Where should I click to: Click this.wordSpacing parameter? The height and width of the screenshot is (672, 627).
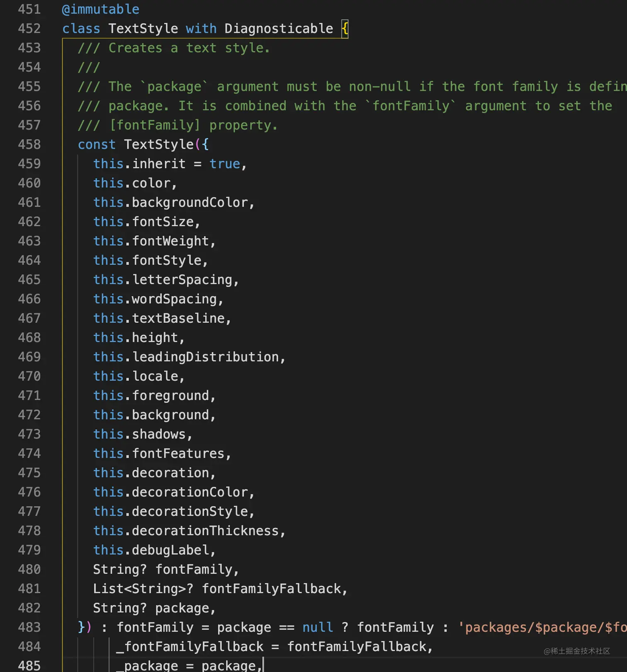pyautogui.click(x=155, y=299)
